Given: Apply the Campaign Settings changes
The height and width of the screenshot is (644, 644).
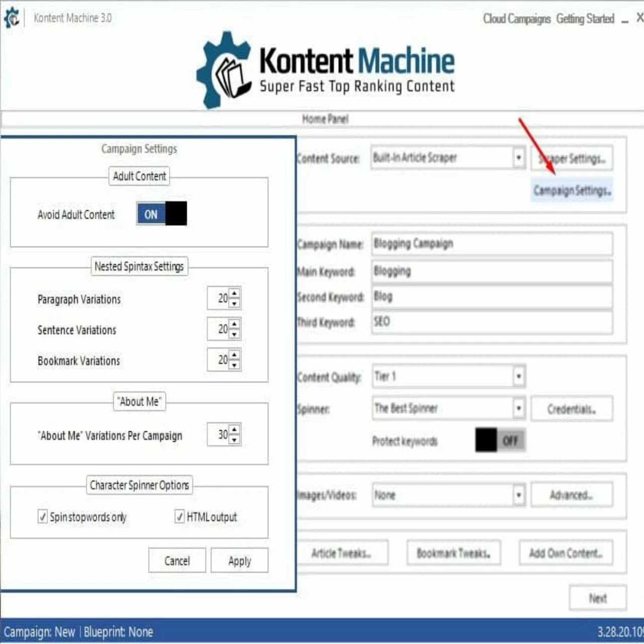Looking at the screenshot, I should (239, 560).
